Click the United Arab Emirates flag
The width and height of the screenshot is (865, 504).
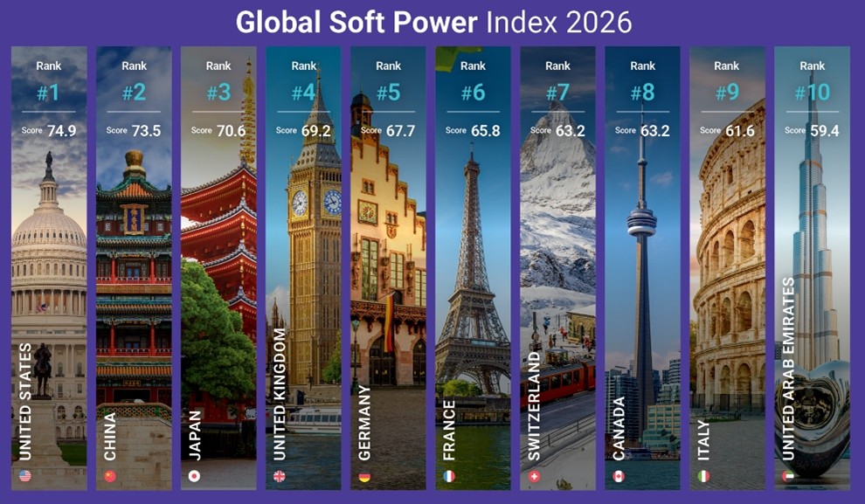coord(789,476)
